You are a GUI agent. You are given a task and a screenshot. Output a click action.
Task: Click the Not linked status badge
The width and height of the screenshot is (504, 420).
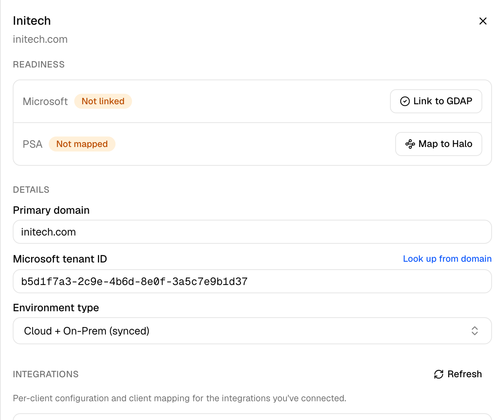(x=103, y=101)
